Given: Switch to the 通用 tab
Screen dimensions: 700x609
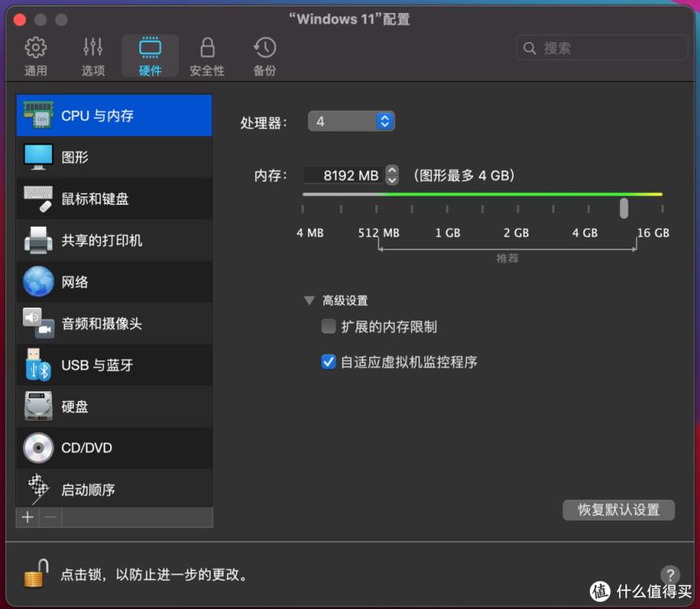Looking at the screenshot, I should coord(36,56).
